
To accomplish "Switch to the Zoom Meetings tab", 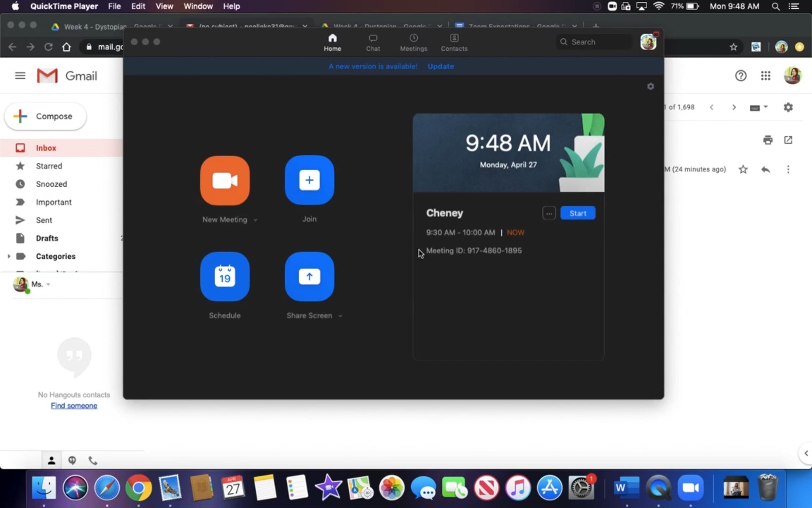I will [414, 42].
